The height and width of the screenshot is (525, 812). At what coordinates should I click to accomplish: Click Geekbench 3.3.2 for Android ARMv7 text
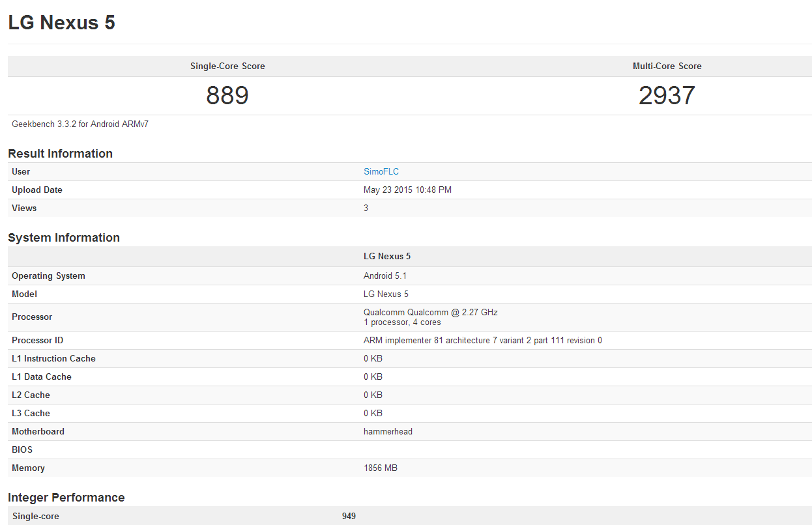coord(80,124)
